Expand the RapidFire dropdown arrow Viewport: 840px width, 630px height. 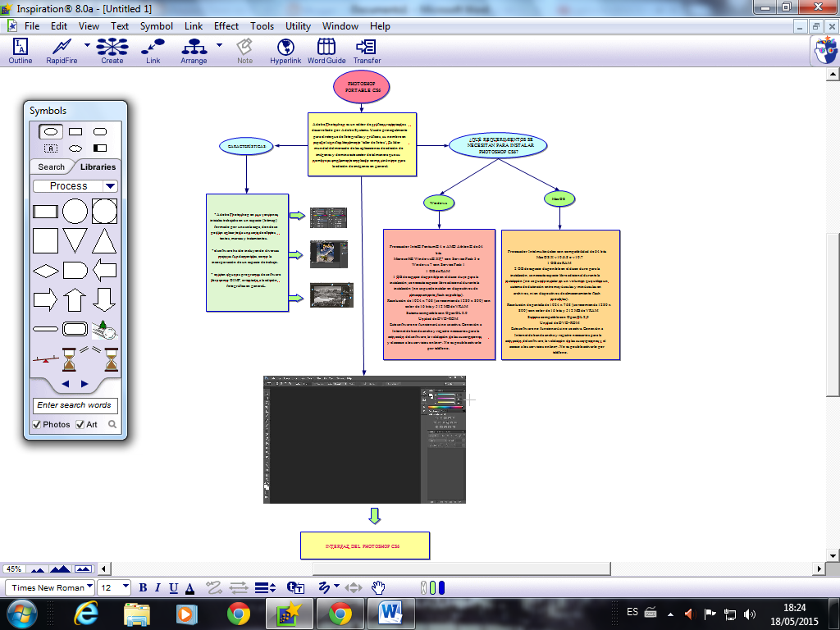click(x=87, y=46)
